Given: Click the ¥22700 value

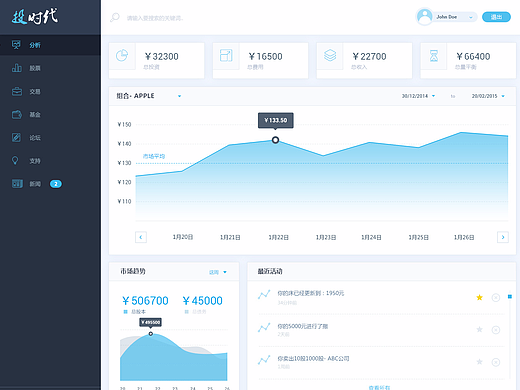Looking at the screenshot, I should point(369,56).
